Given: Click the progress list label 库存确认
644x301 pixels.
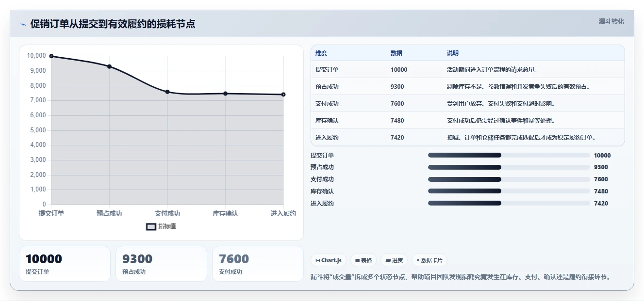Looking at the screenshot, I should 322,191.
